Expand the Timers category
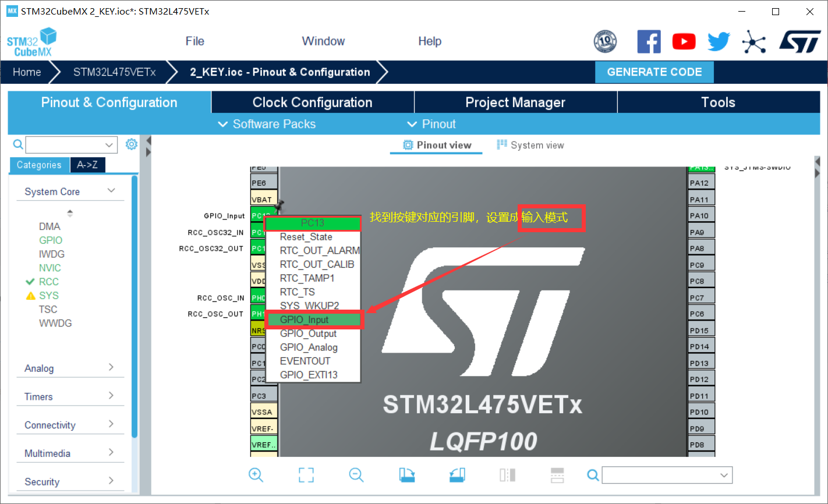The image size is (828, 504). (111, 396)
